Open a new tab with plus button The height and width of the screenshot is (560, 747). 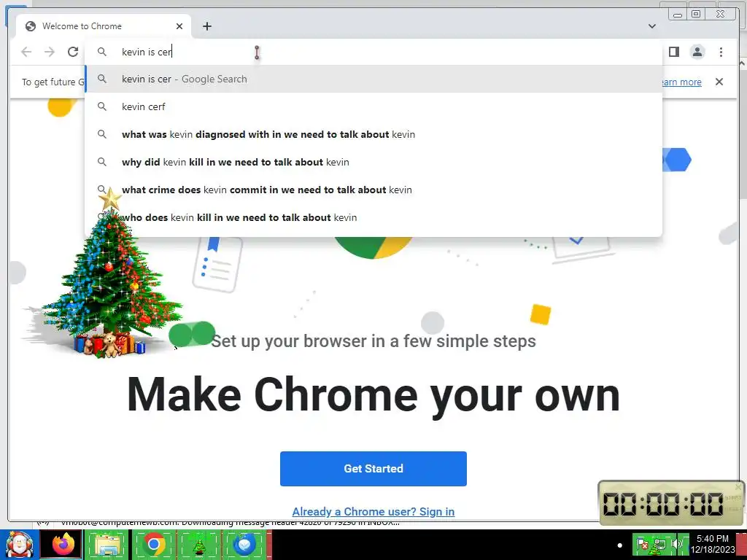tap(206, 26)
